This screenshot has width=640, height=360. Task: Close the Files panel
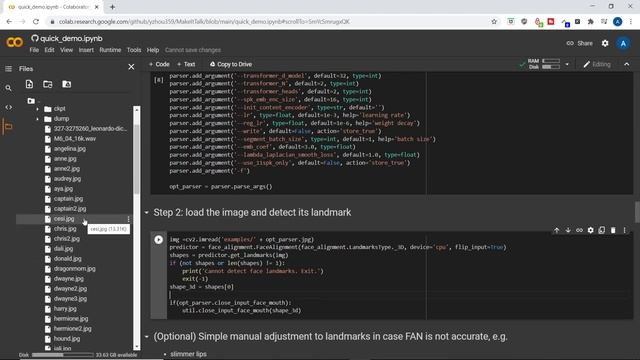[131, 67]
